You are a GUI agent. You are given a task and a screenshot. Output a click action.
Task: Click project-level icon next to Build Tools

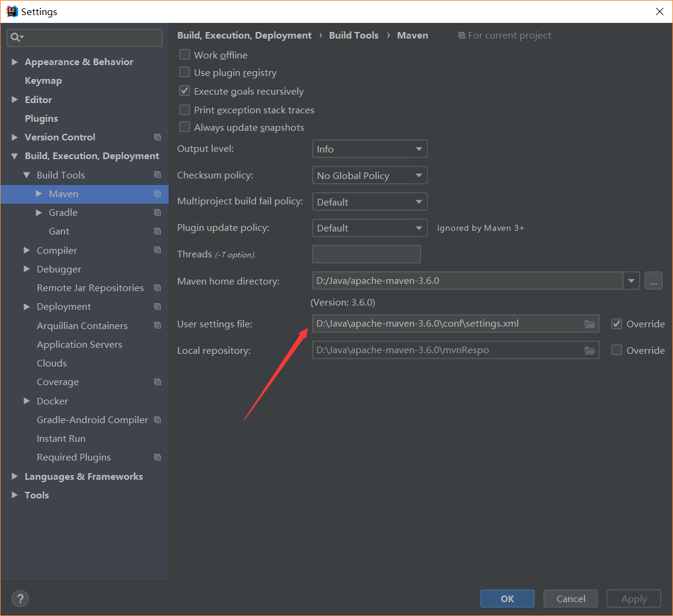157,175
